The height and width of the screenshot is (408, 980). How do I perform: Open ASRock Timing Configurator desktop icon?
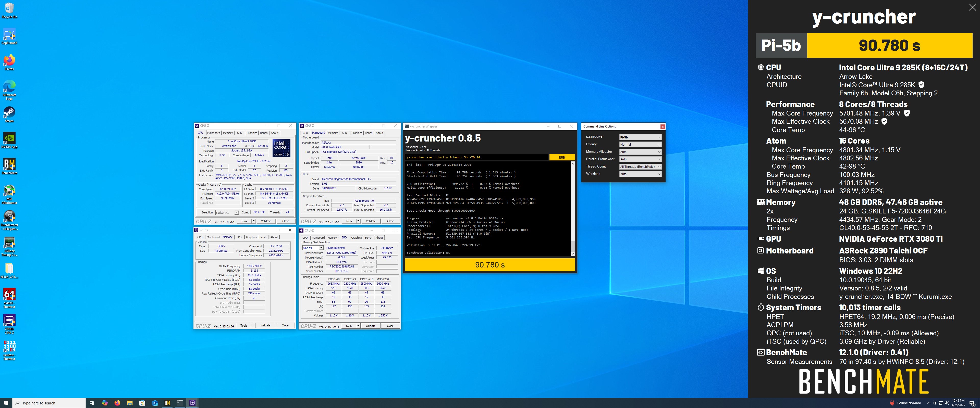pos(9,246)
